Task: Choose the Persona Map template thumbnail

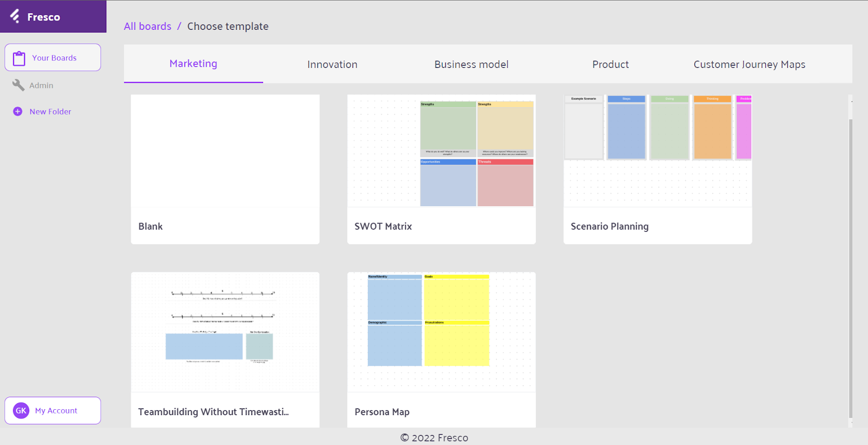Action: (442, 332)
